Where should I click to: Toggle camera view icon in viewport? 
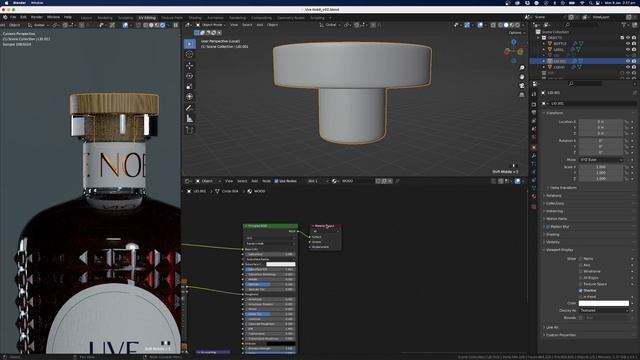(522, 86)
